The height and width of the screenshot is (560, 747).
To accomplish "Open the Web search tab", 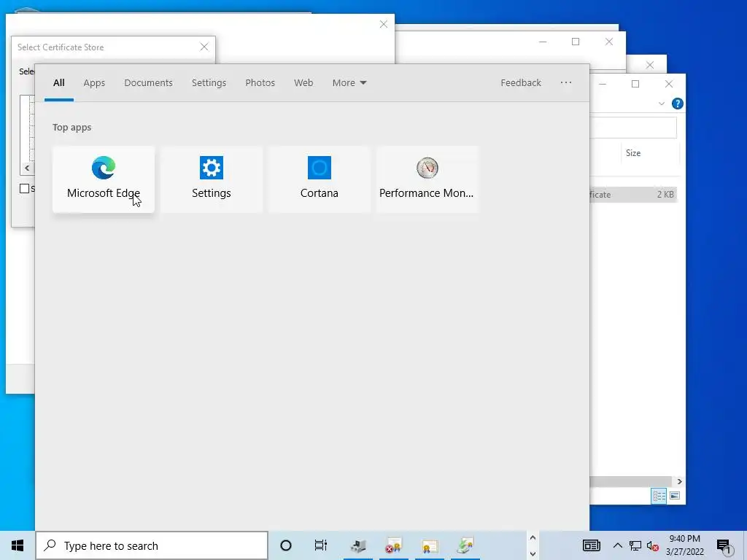I will click(303, 83).
